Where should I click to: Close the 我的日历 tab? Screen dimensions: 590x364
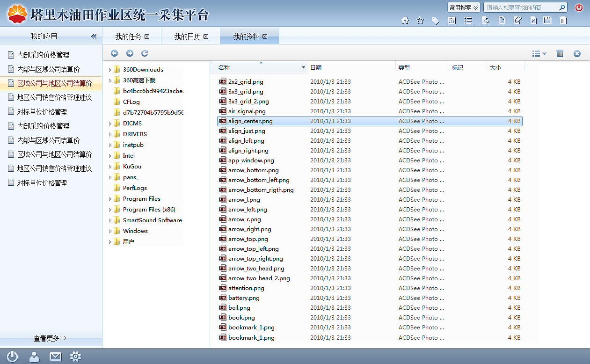206,36
